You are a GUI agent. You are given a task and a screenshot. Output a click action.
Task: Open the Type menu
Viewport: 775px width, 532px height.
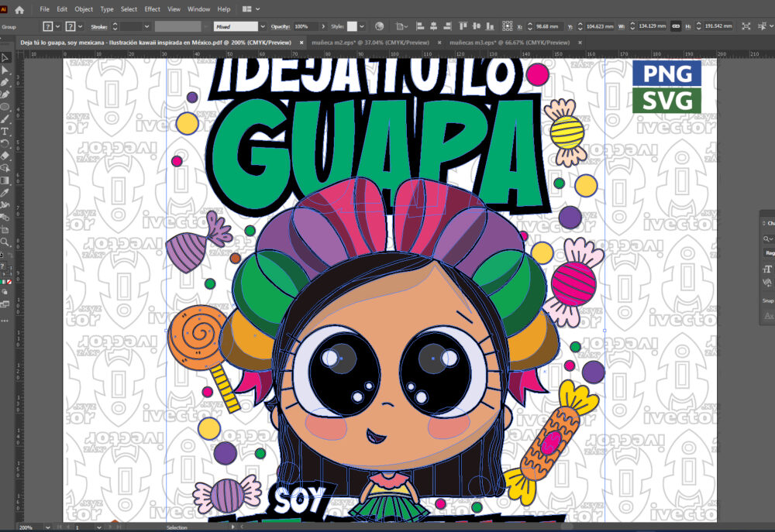107,9
